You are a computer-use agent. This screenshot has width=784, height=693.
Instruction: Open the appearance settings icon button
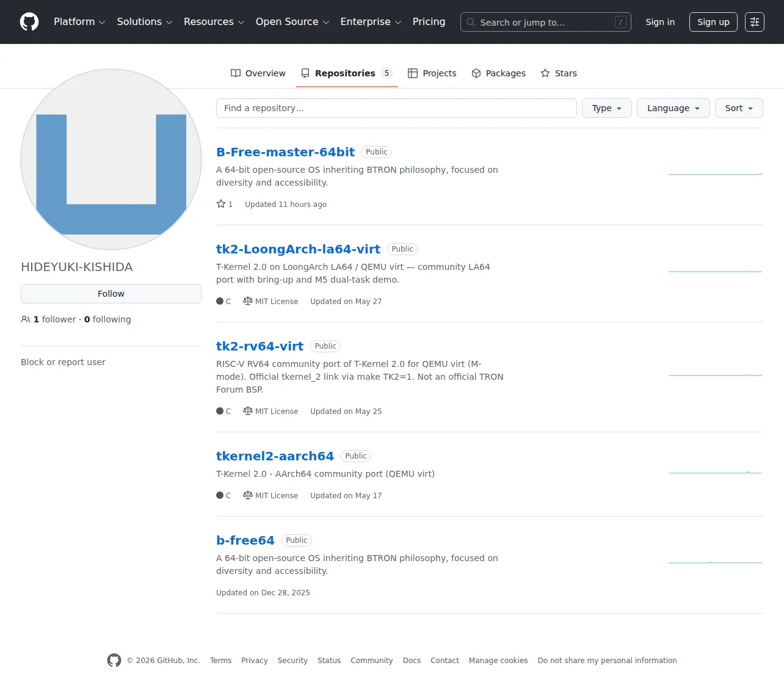pos(755,22)
